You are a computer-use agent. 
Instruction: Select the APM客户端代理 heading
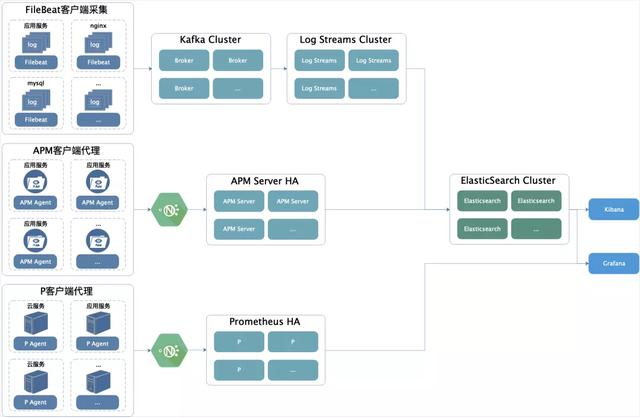[x=67, y=149]
